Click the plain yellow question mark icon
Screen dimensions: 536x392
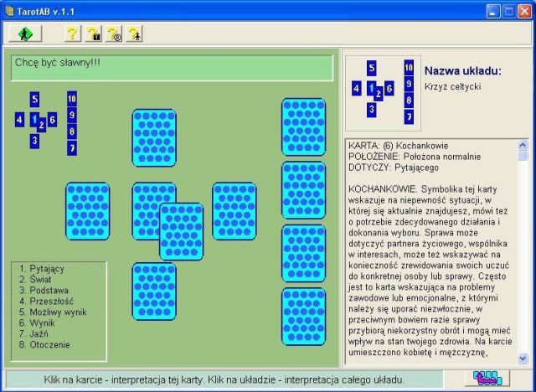(x=73, y=34)
